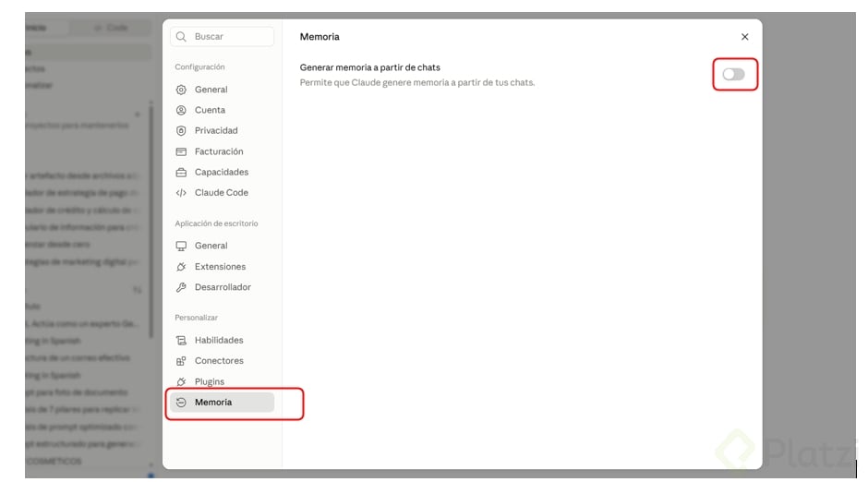Image resolution: width=868 pixels, height=482 pixels.
Task: Click the Facturación card icon
Action: point(181,151)
